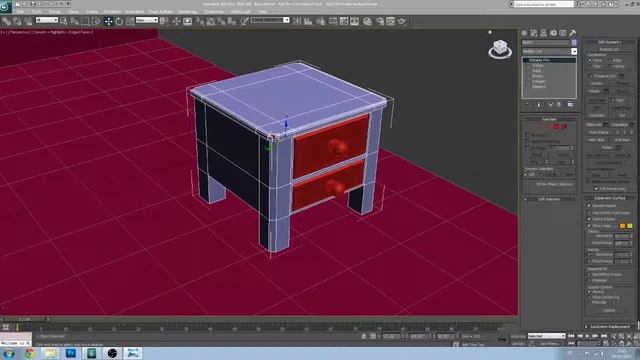Image resolution: width=640 pixels, height=360 pixels.
Task: Click Pin Stack icon below modifier stack
Action: tap(527, 104)
